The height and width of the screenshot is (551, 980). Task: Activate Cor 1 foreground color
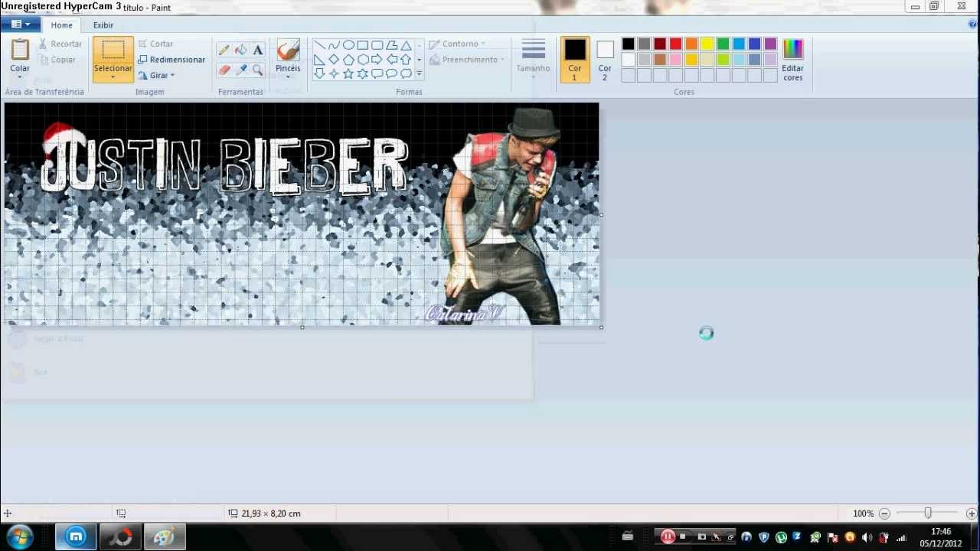pyautogui.click(x=575, y=60)
